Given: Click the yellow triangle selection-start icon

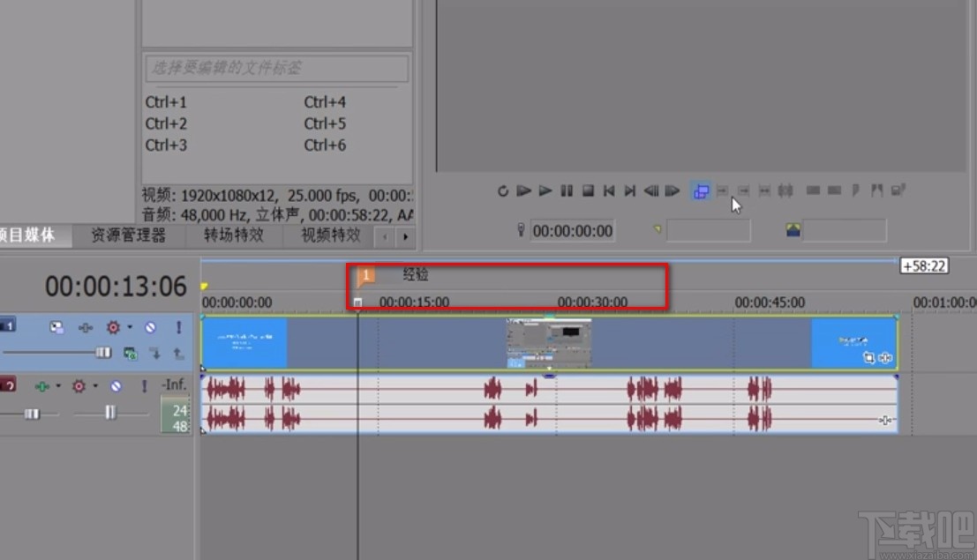Looking at the screenshot, I should pyautogui.click(x=658, y=230).
